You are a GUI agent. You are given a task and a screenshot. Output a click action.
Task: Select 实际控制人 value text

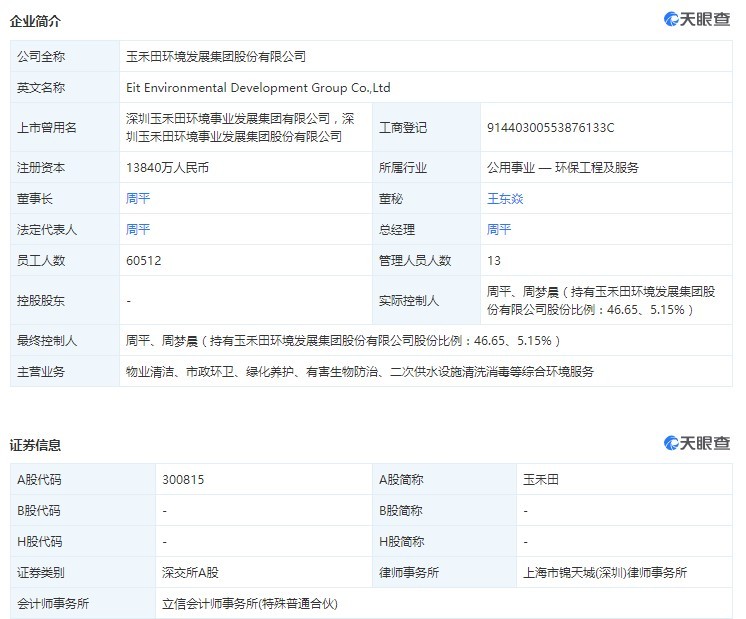point(601,300)
